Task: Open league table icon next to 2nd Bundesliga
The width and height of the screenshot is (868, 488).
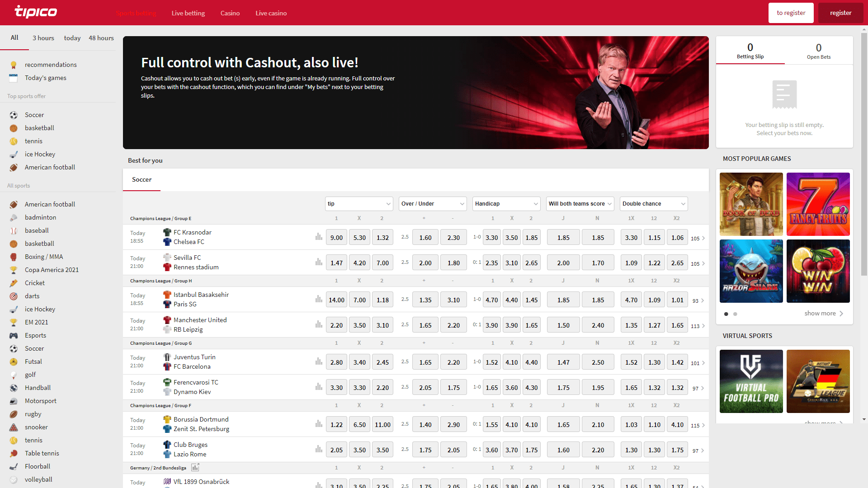Action: pos(195,467)
